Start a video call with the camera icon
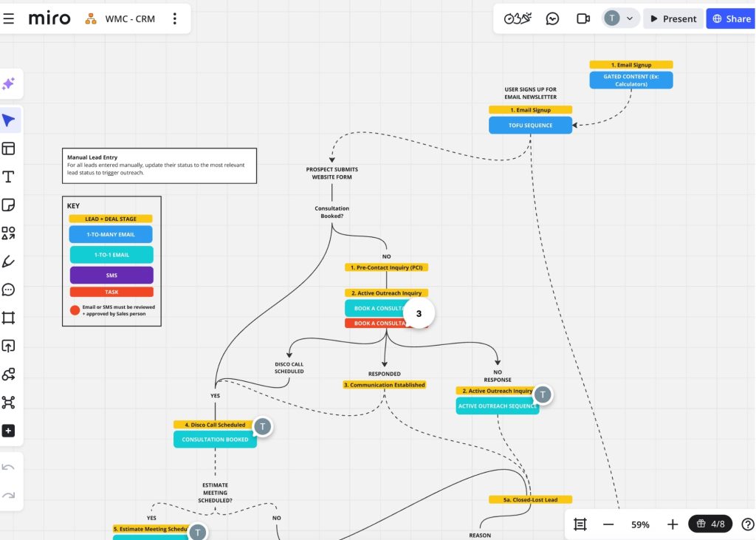 (x=583, y=18)
